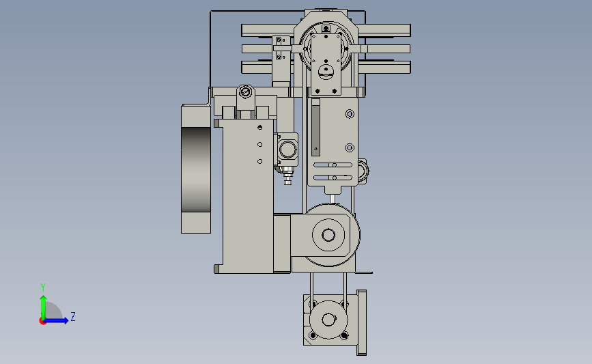Select the shaded cylindrical roller on the left
This screenshot has width=592, height=364.
196,169
